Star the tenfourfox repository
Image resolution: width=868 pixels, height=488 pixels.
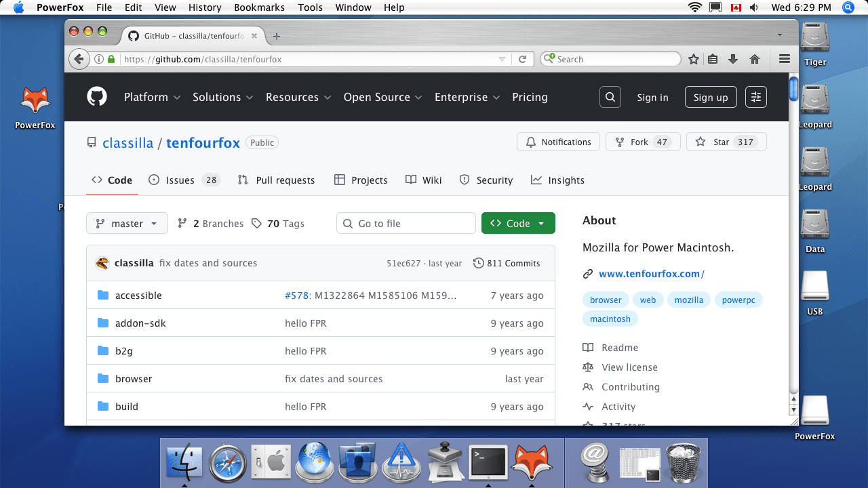[726, 142]
